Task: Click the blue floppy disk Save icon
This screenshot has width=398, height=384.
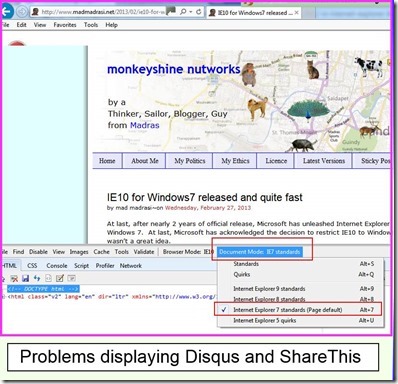Action: (25, 278)
